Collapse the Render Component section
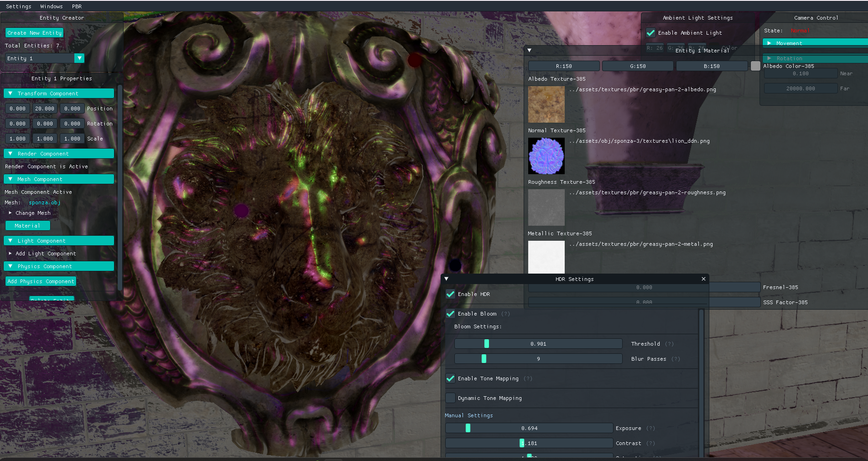The height and width of the screenshot is (461, 868). coord(59,154)
